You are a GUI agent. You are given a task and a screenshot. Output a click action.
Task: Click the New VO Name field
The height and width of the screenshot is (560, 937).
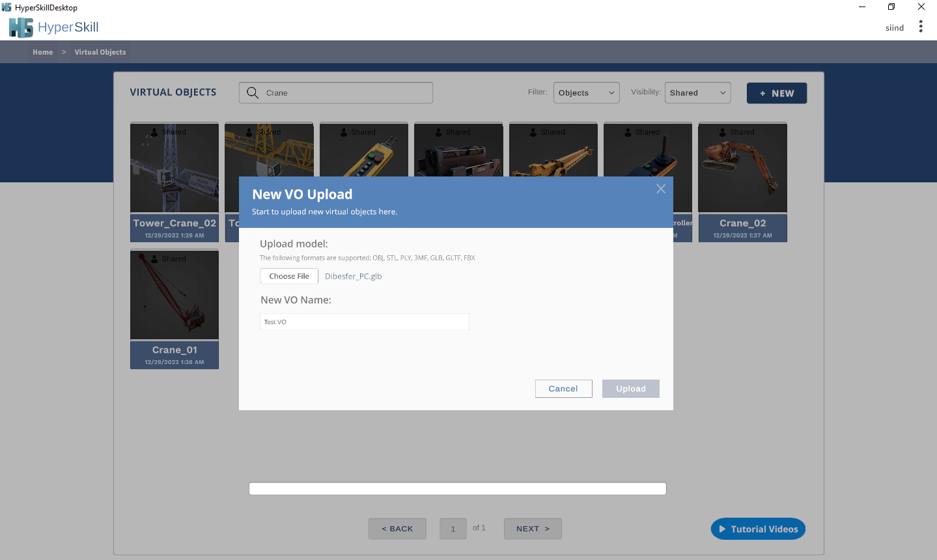[364, 322]
